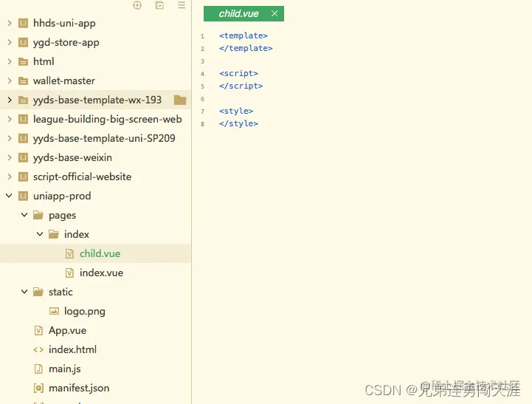
Task: Click the yyds-base-template-wx-193 folder icon at row's left
Action: tap(23, 100)
